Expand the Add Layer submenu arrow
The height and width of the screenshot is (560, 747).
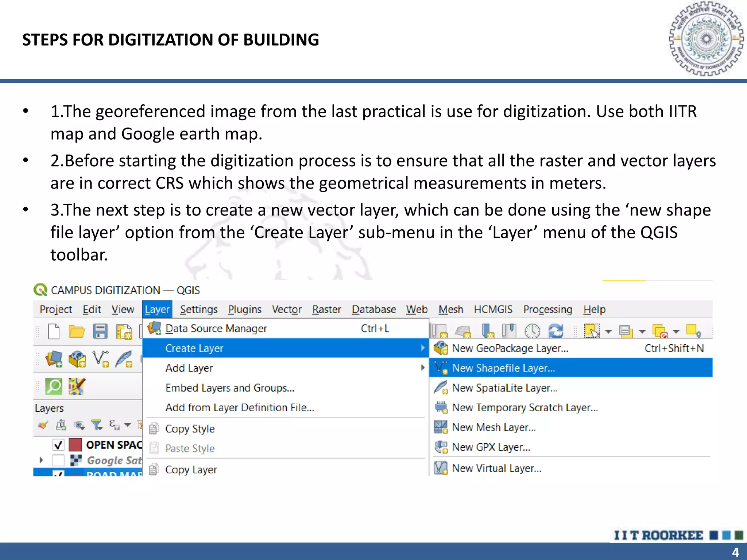pyautogui.click(x=422, y=367)
